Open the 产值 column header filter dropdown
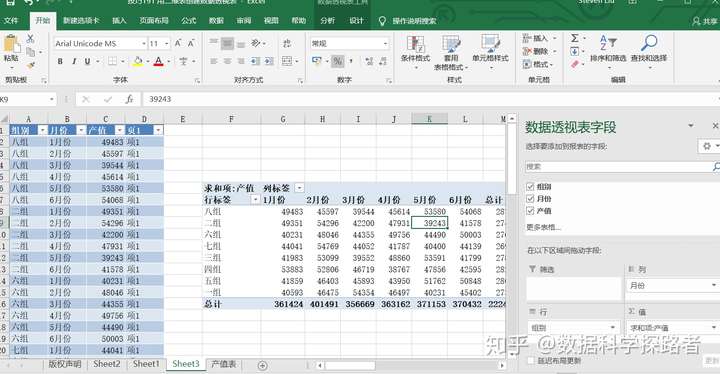The image size is (720, 374). point(119,130)
